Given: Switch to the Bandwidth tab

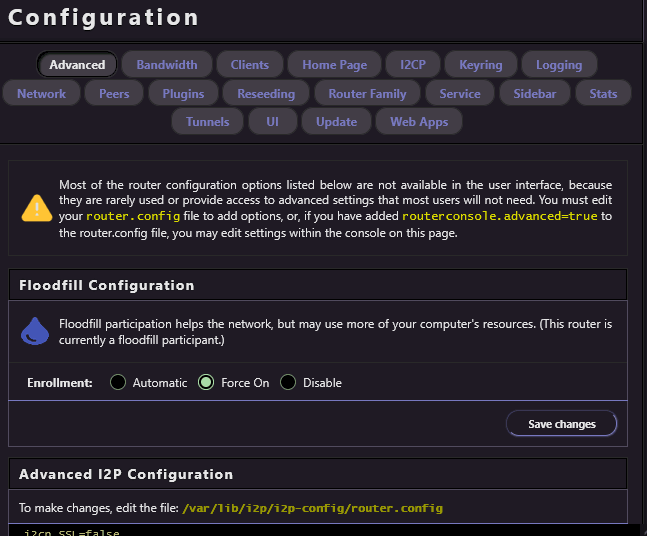Looking at the screenshot, I should tap(167, 65).
